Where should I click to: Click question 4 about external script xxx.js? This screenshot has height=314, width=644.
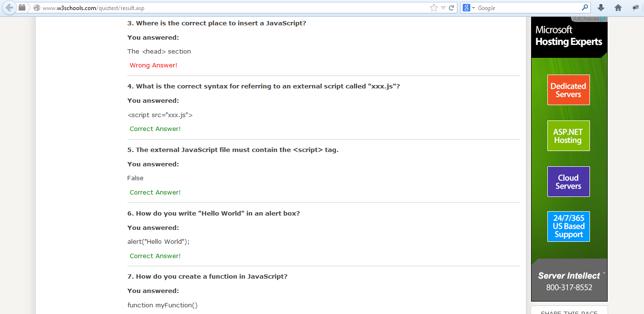(264, 87)
